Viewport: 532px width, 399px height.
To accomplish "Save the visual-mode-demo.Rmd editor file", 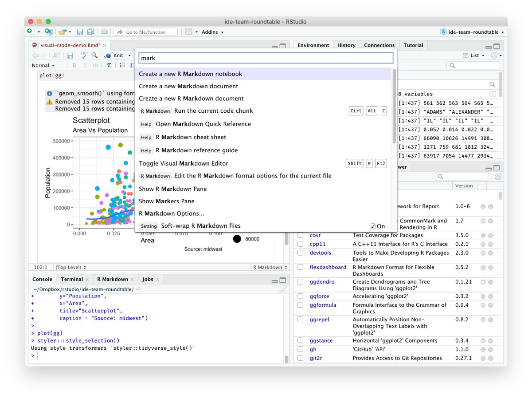I will pos(70,55).
